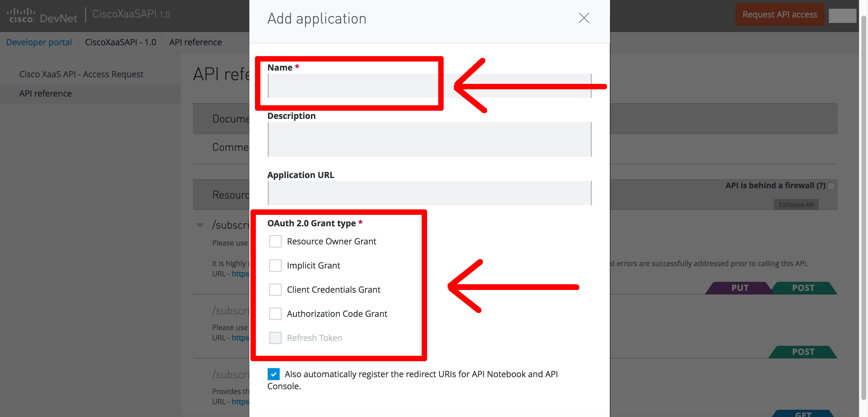Click the purple PUT method tab

coord(739,288)
